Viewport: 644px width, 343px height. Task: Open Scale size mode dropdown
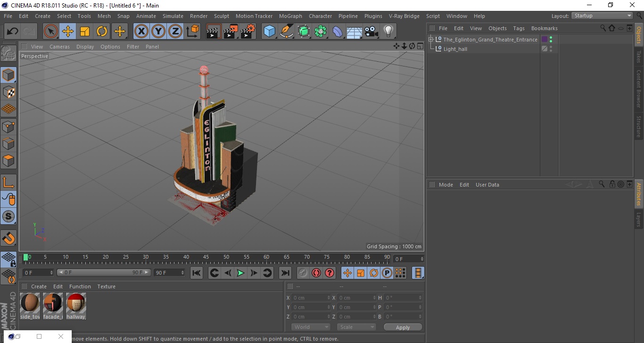356,327
